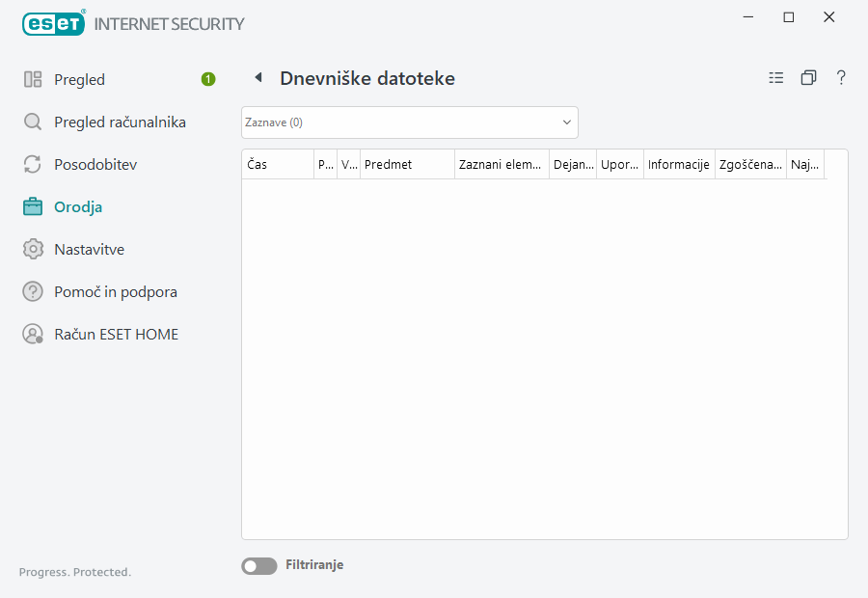Click the list view icon in header

click(x=775, y=77)
